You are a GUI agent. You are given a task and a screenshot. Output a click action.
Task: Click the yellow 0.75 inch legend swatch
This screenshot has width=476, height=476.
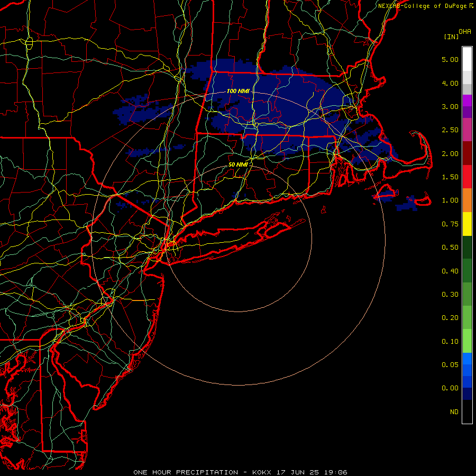click(x=467, y=224)
